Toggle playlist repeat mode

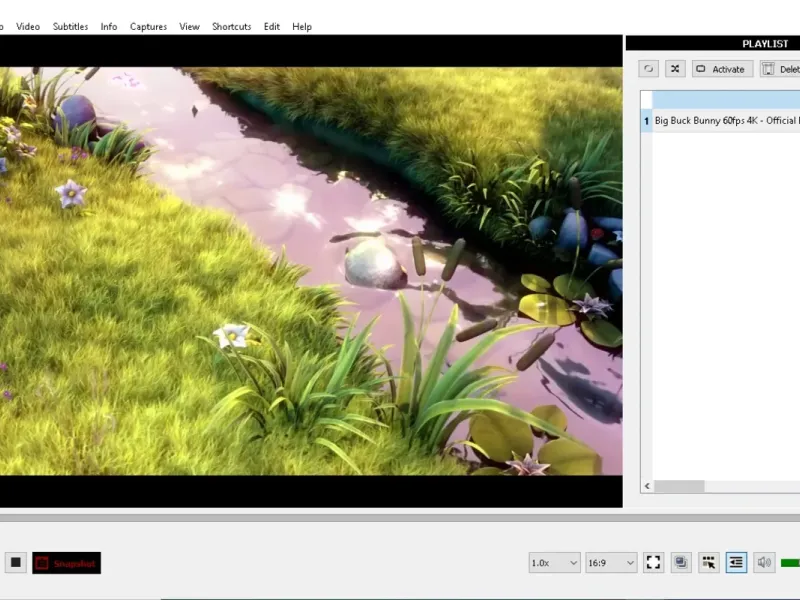click(x=649, y=69)
